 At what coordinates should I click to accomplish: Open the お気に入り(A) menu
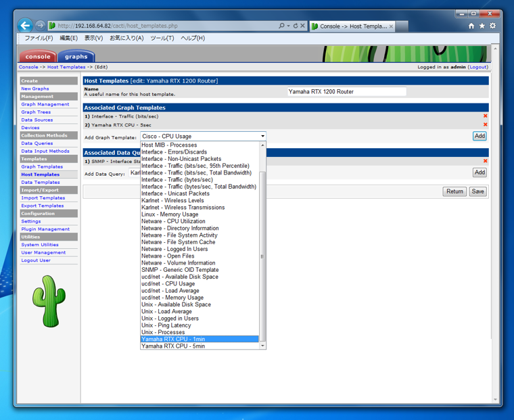coord(126,38)
